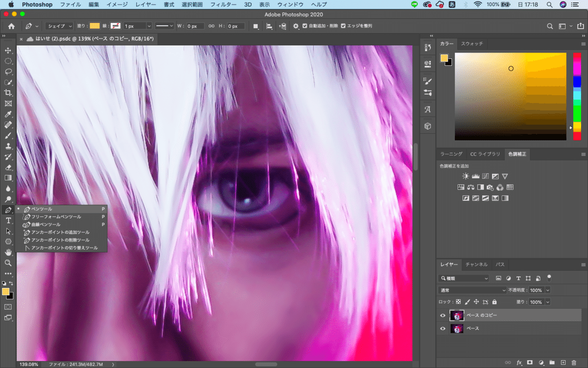Open the レイヤー menu in menu bar
This screenshot has width=588, height=368.
click(146, 4)
